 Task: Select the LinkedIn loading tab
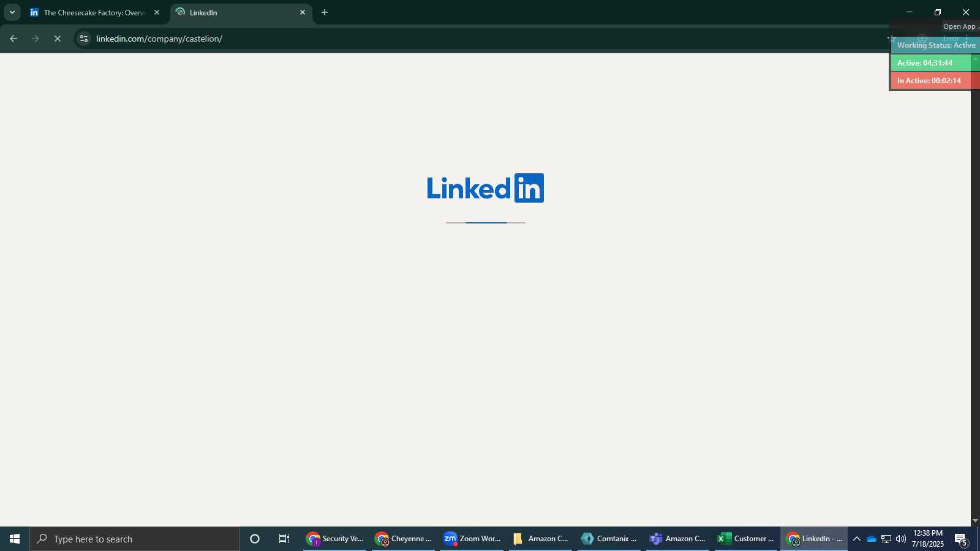[x=241, y=12]
